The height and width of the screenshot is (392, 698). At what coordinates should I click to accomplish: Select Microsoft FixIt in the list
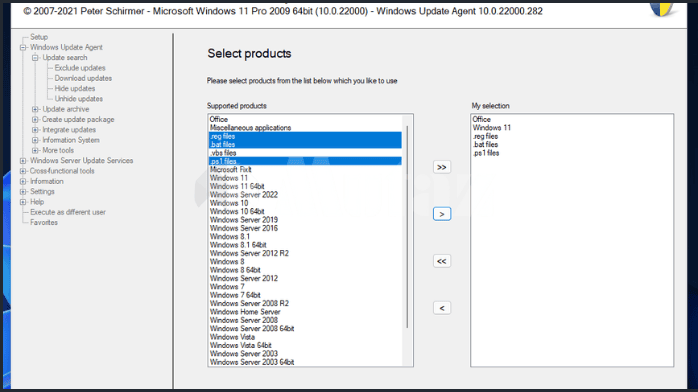pyautogui.click(x=305, y=170)
